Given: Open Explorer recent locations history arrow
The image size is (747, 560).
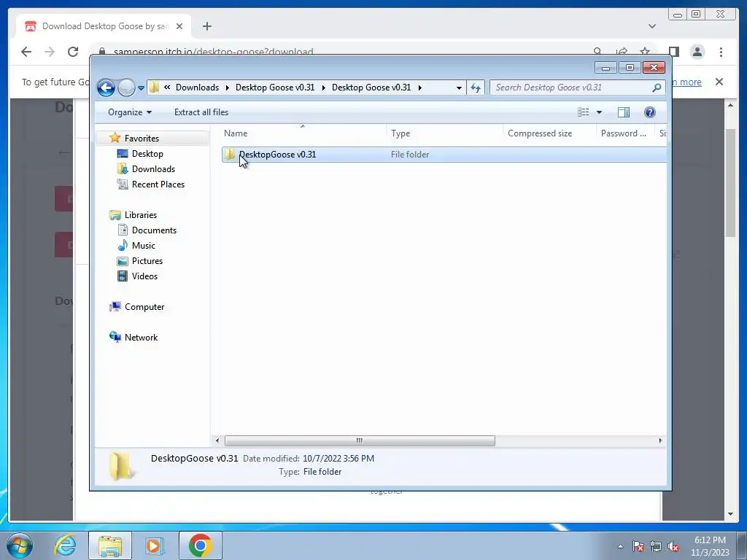Looking at the screenshot, I should [x=141, y=88].
